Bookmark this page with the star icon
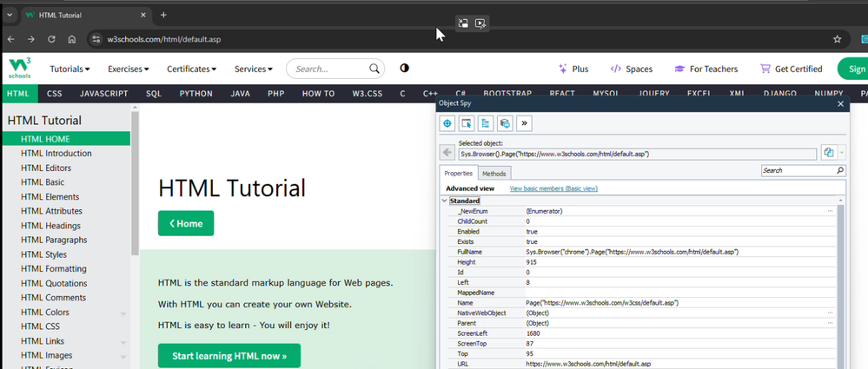 click(x=837, y=39)
